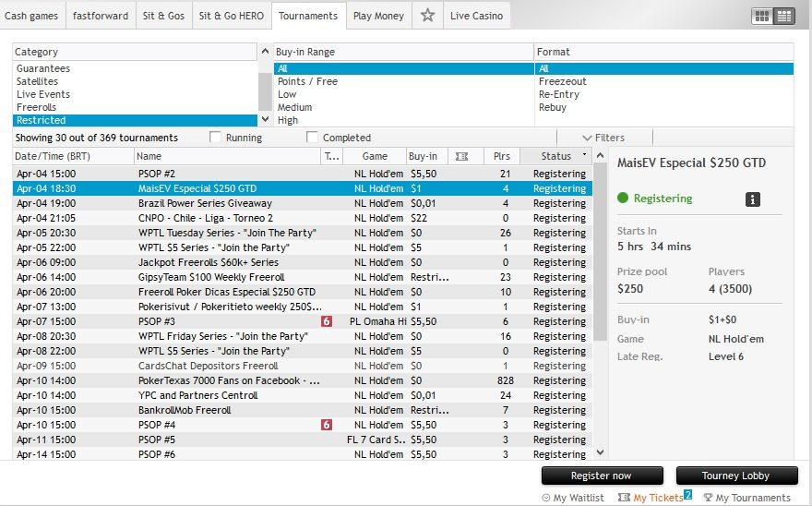The height and width of the screenshot is (506, 812).
Task: Select BankrollMob Freeroll row
Action: pos(303,410)
